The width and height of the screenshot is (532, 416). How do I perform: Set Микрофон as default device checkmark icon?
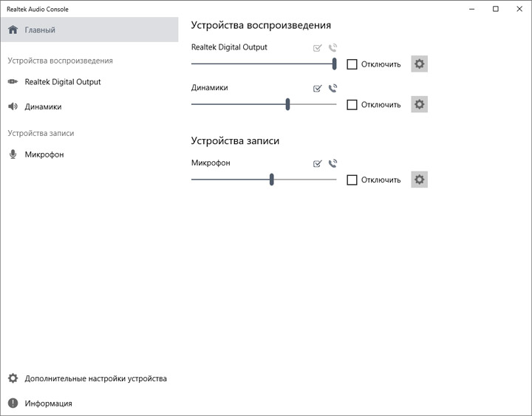(x=318, y=163)
